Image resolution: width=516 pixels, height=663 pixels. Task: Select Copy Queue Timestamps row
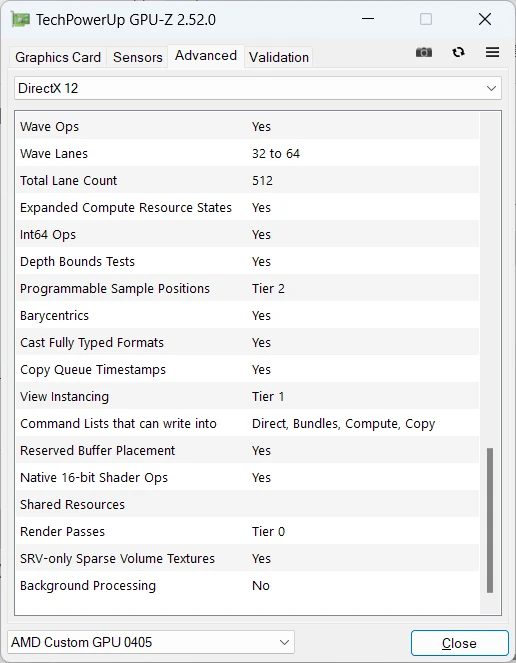tap(247, 370)
